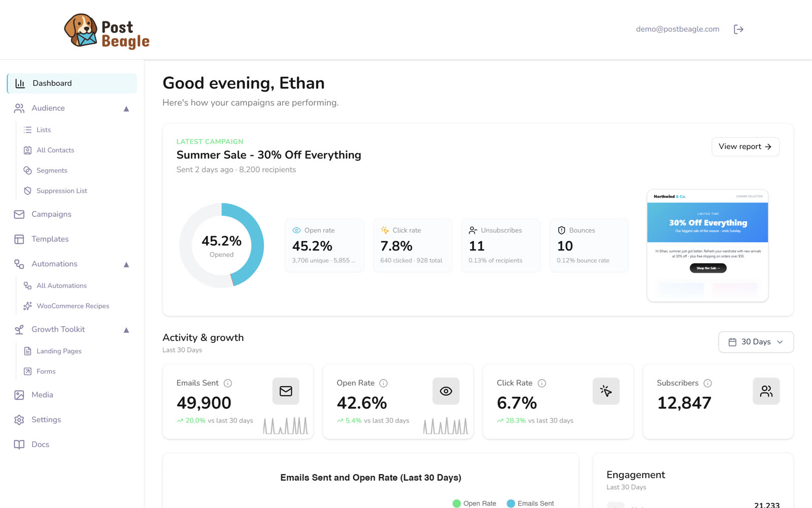The width and height of the screenshot is (812, 508).
Task: Click the info icon beside Subscribers
Action: click(x=708, y=384)
